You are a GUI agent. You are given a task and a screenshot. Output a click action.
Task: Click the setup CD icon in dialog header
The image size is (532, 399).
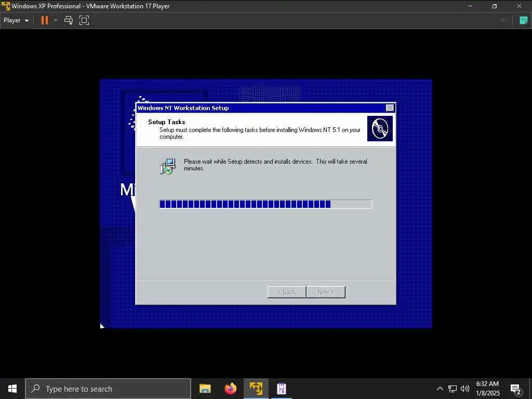point(380,129)
